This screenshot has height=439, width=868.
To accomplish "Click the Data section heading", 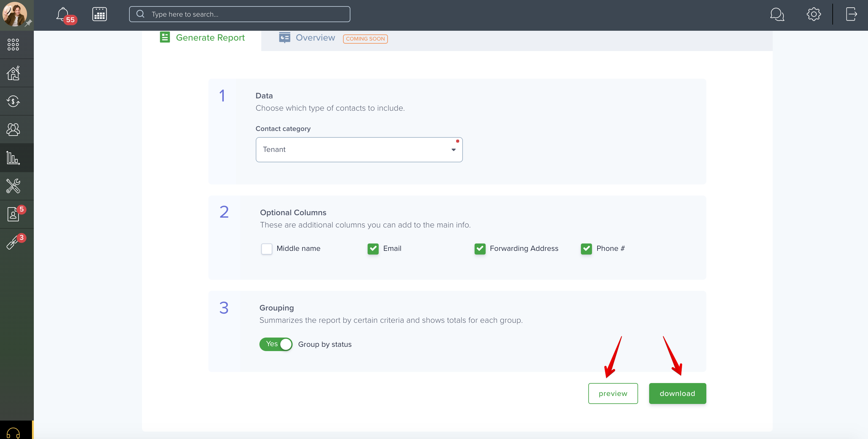I will (264, 96).
